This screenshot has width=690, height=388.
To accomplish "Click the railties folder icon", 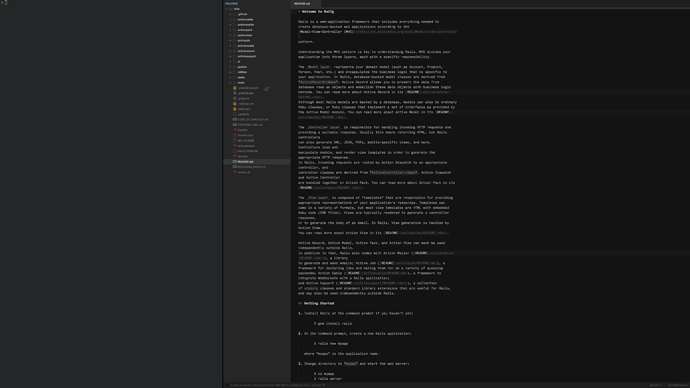I will pyautogui.click(x=235, y=72).
